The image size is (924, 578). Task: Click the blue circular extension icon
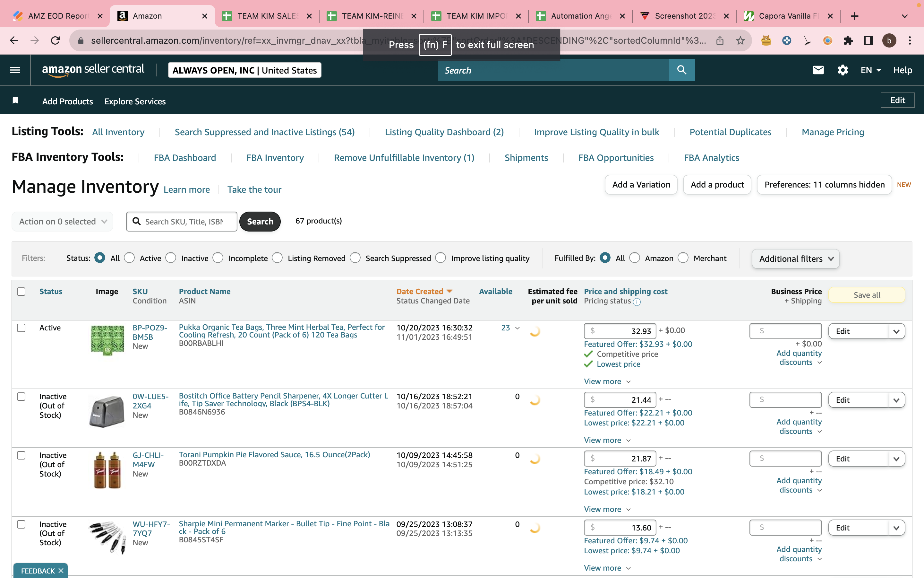pos(787,40)
